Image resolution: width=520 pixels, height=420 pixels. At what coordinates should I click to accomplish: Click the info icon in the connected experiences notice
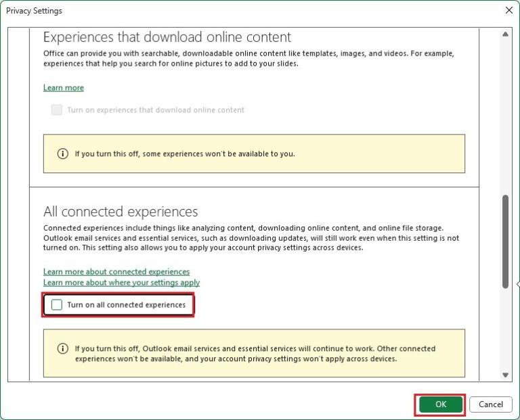click(63, 349)
